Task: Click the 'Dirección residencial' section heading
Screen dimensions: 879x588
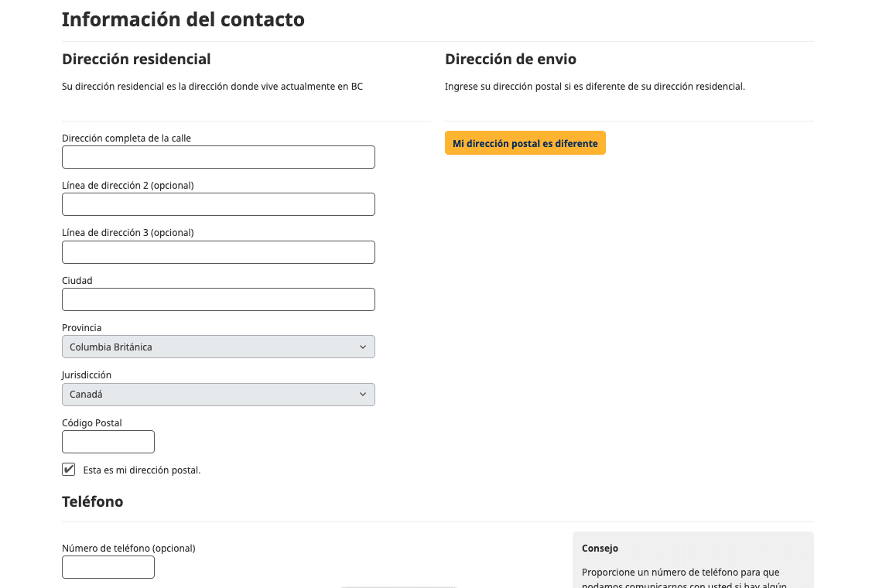Action: (136, 60)
